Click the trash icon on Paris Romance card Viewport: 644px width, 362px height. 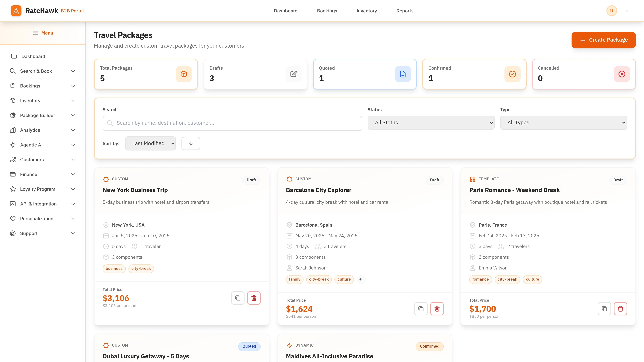click(621, 309)
